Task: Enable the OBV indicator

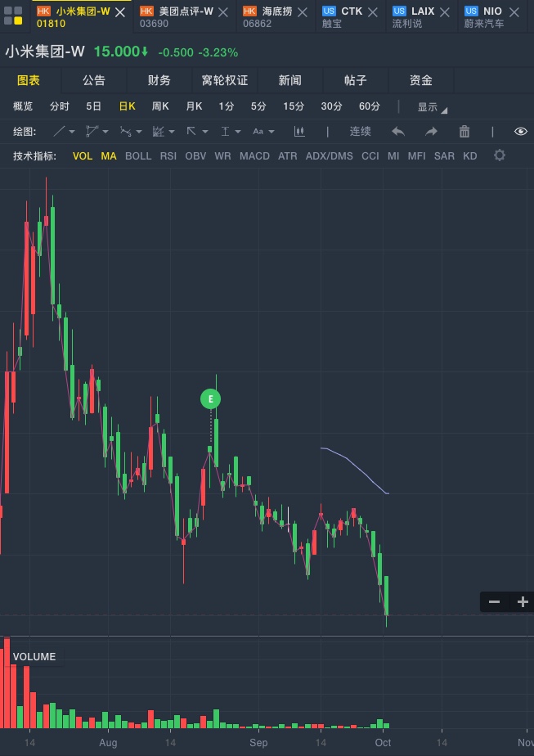Action: tap(195, 155)
